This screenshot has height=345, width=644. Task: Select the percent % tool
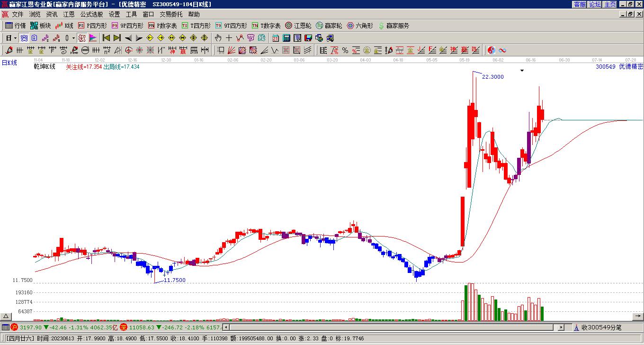345,50
